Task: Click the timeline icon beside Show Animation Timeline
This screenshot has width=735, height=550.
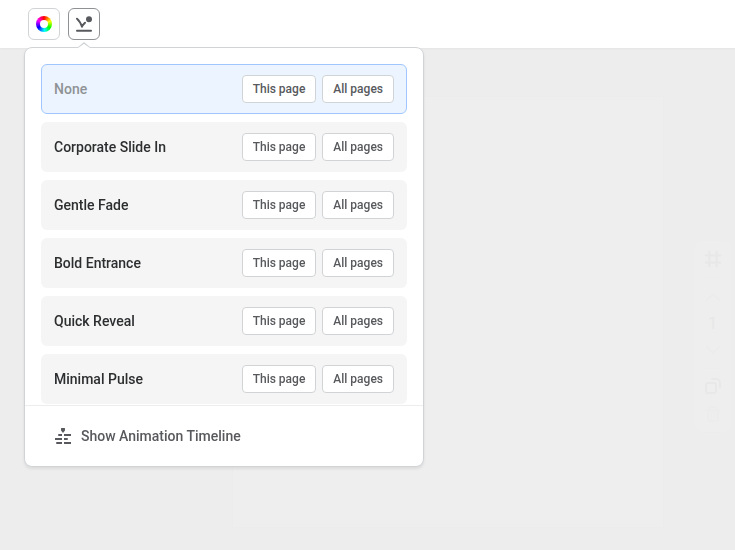Action: 63,436
